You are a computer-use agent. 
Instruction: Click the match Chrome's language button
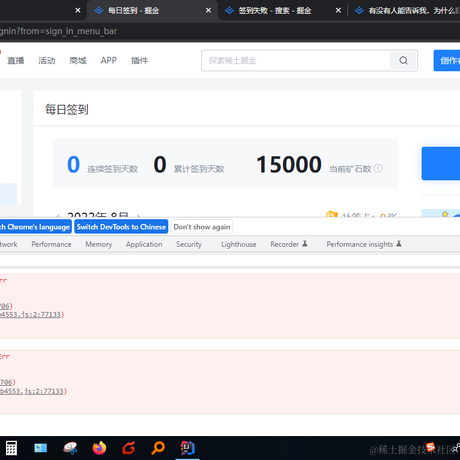click(35, 227)
